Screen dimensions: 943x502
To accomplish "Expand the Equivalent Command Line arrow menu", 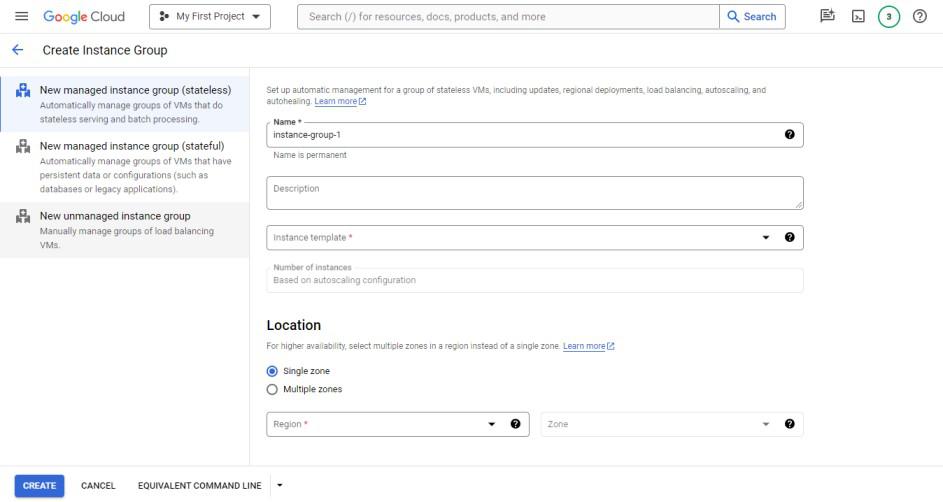I will (280, 486).
